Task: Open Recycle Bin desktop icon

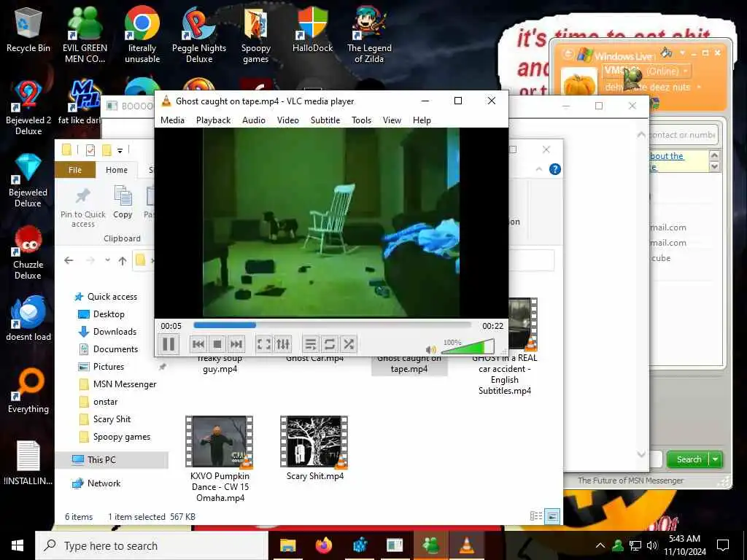Action: click(x=28, y=29)
